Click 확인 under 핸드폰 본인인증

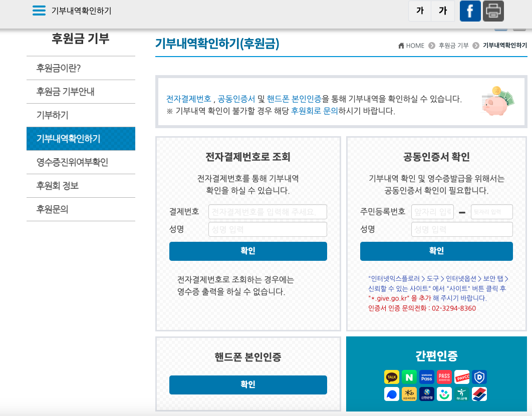coord(248,384)
